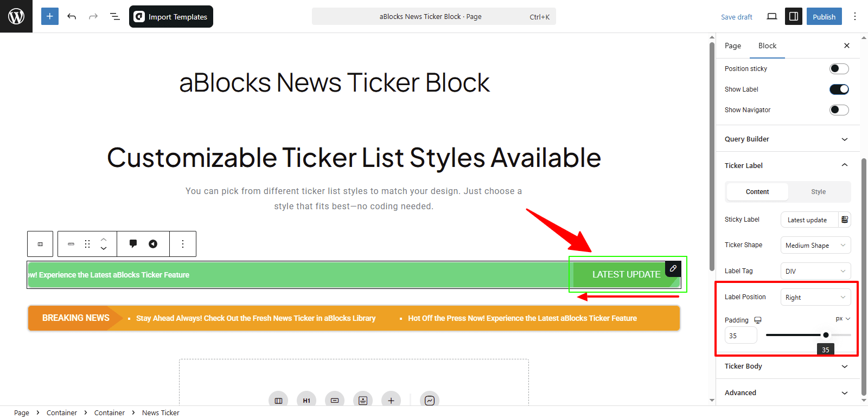The image size is (868, 419).
Task: Open the document overview list view
Action: click(x=115, y=16)
